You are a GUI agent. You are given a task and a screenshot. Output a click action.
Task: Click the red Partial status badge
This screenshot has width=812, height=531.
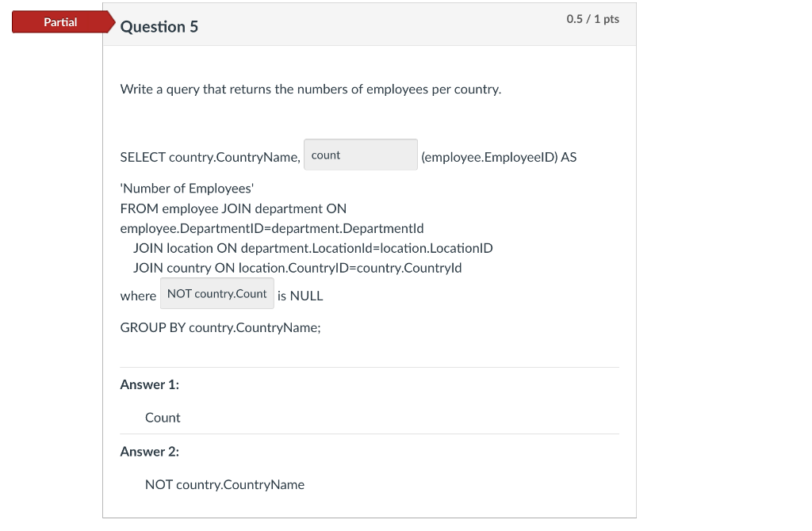click(x=61, y=22)
